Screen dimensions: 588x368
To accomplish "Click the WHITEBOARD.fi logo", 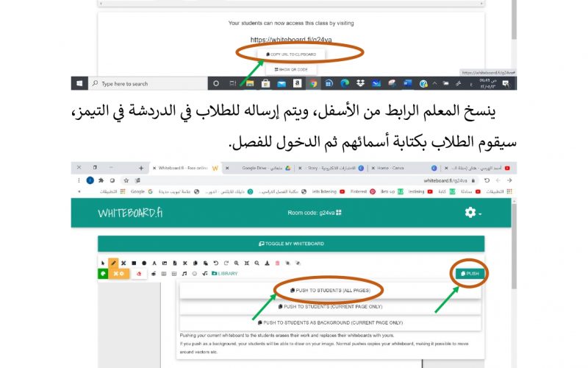I will pos(130,213).
